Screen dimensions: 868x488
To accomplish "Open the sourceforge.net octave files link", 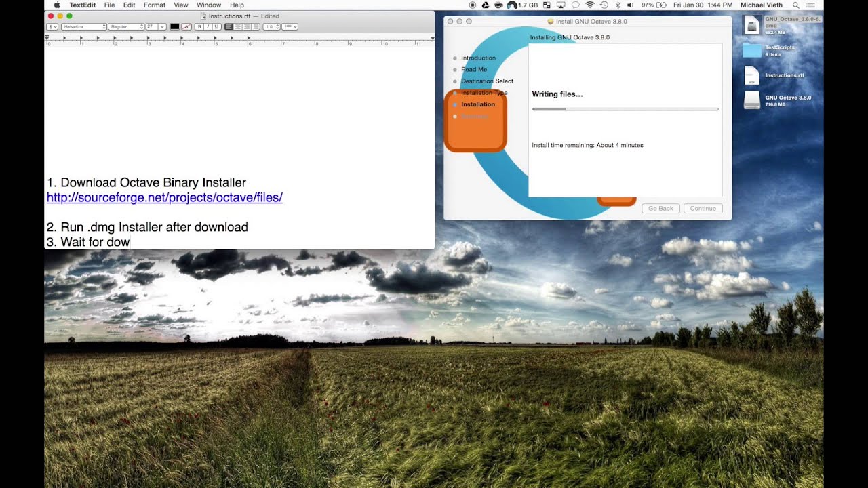I will coord(164,197).
